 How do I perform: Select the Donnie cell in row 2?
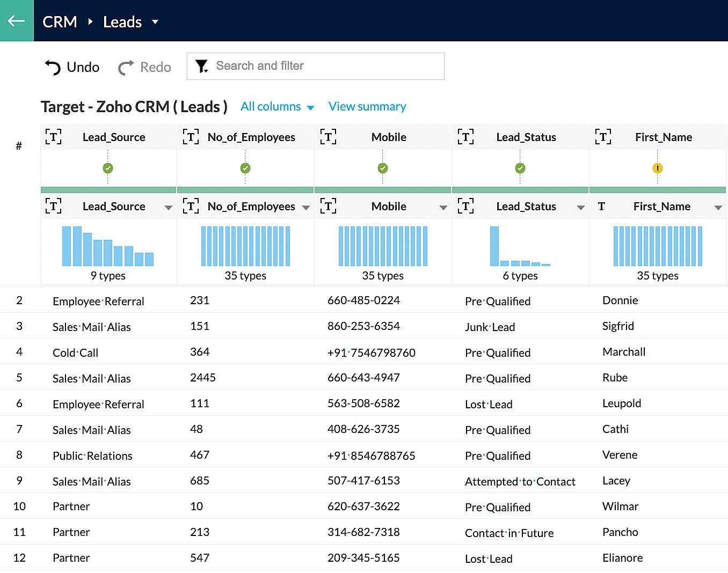coord(620,300)
